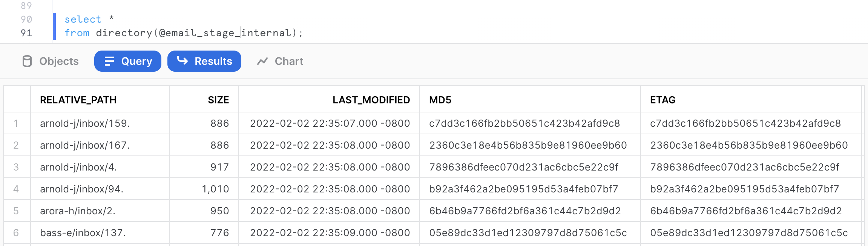
Task: Open the LAST_MODIFIED column header menu
Action: (371, 100)
